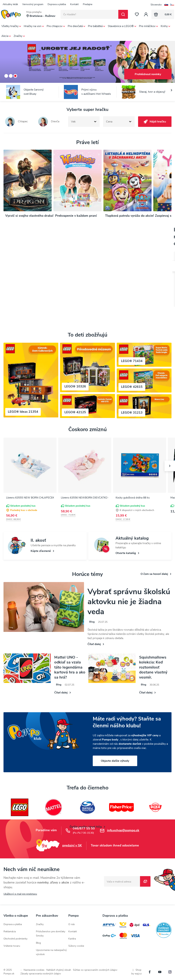Open the user account icon
The image size is (175, 980).
coord(146,14)
